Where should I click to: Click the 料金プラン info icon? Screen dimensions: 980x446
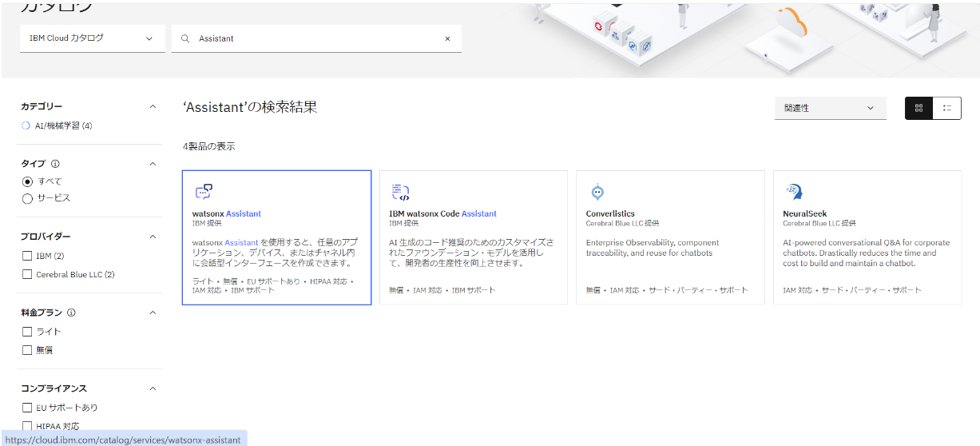(x=71, y=313)
